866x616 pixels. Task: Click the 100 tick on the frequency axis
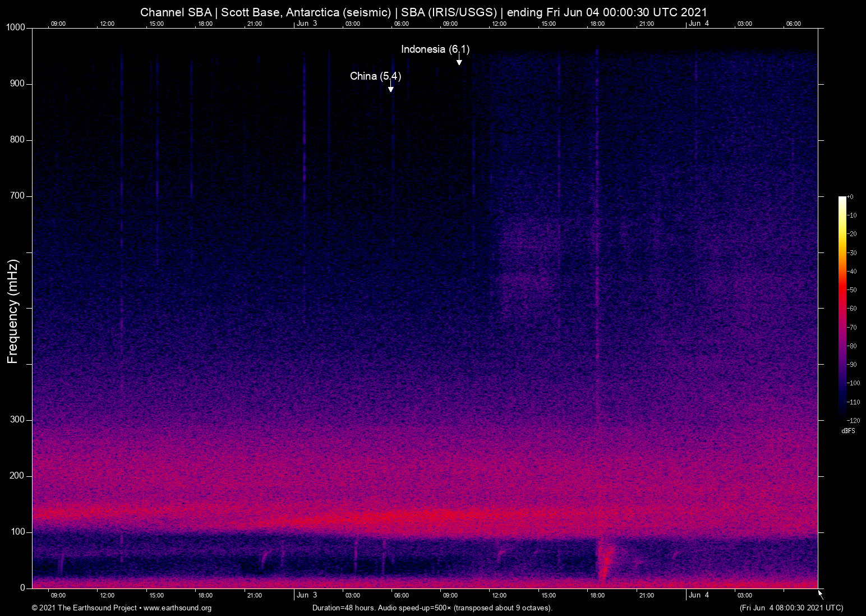click(x=18, y=532)
